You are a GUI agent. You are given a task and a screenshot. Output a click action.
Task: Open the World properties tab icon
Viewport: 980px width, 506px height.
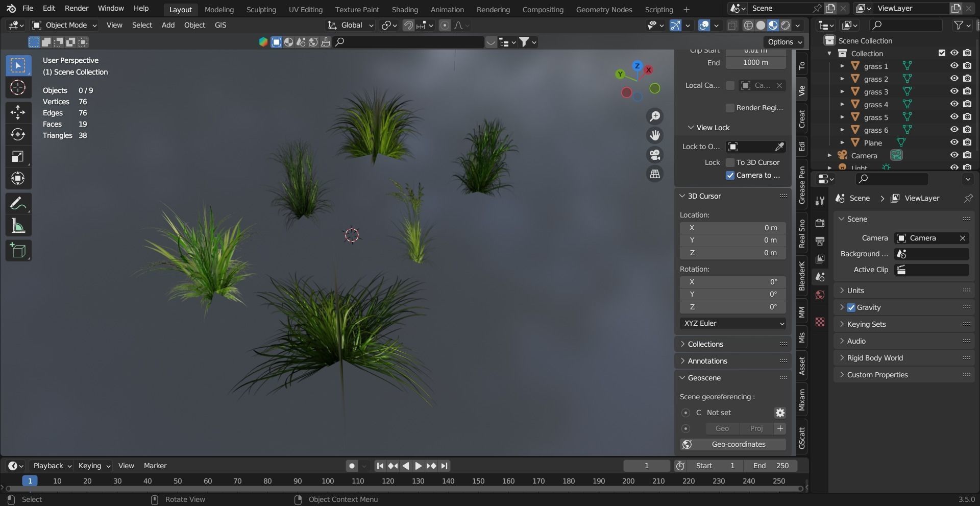tap(820, 295)
